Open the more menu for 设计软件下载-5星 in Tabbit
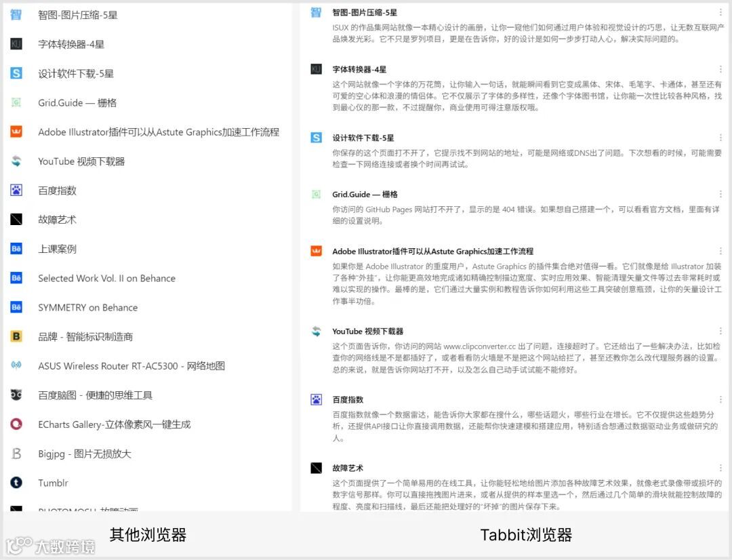Viewport: 732px width, 560px height. tap(720, 138)
